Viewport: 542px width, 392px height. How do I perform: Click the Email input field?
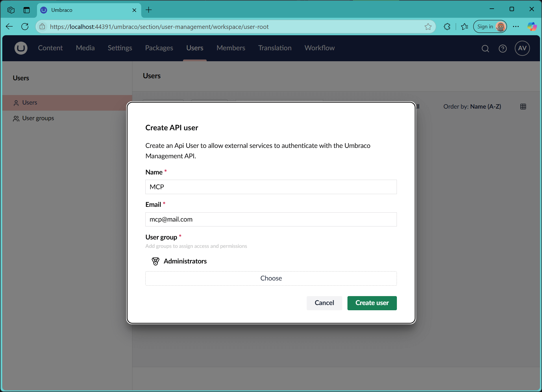click(x=271, y=220)
